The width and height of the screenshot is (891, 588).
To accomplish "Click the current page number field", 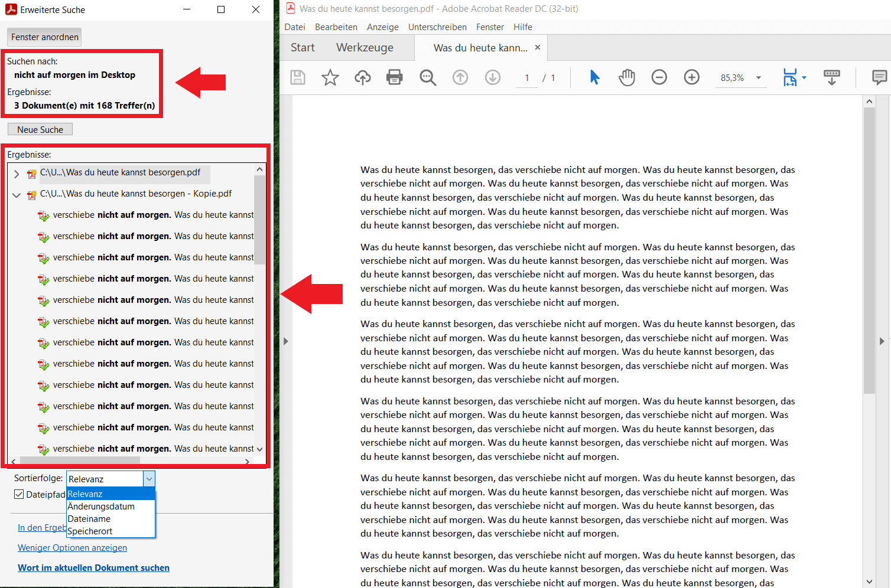I will coord(526,78).
